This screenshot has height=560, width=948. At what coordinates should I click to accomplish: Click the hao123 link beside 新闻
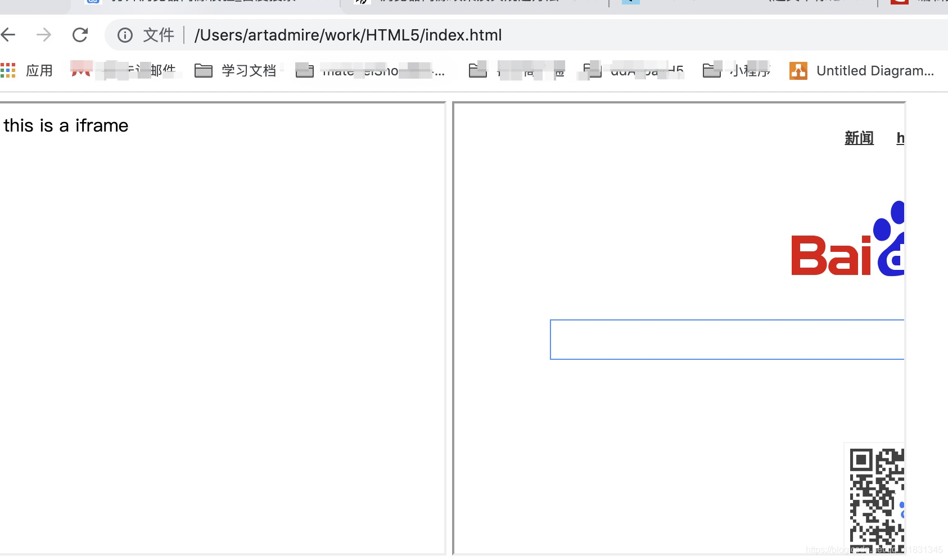(901, 138)
